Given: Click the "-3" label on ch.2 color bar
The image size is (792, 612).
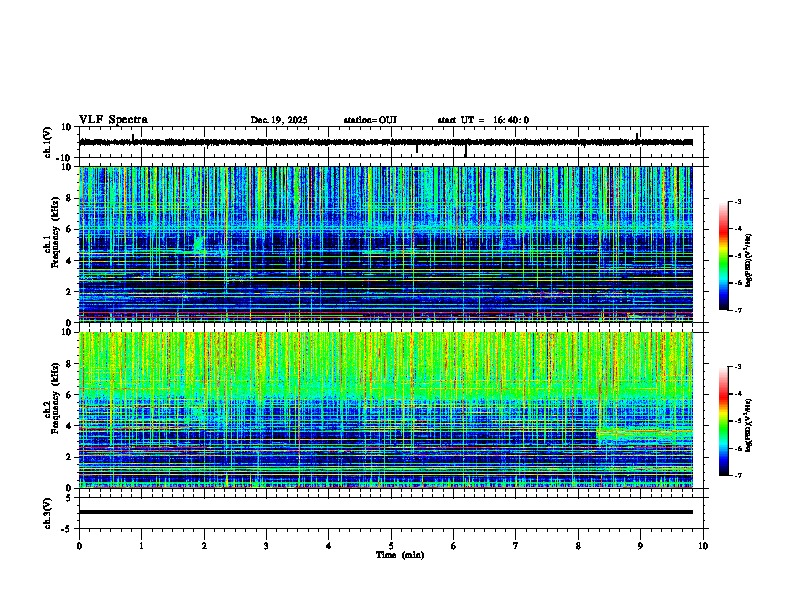Looking at the screenshot, I should 737,367.
